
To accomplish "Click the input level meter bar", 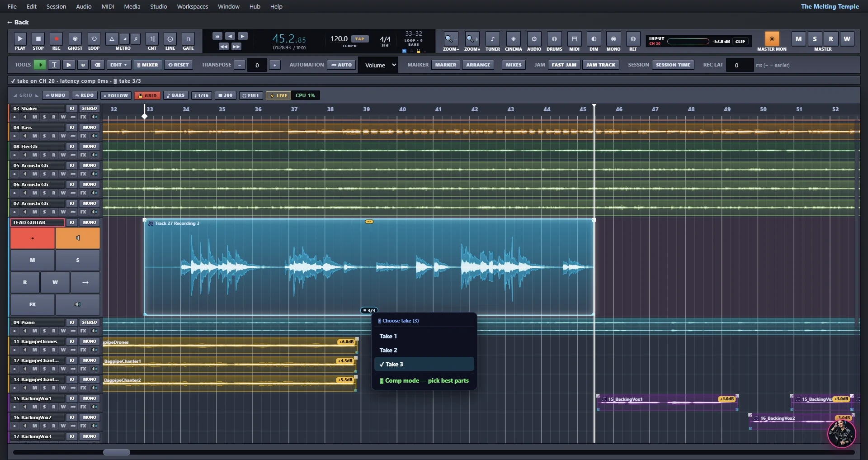I will [x=688, y=41].
